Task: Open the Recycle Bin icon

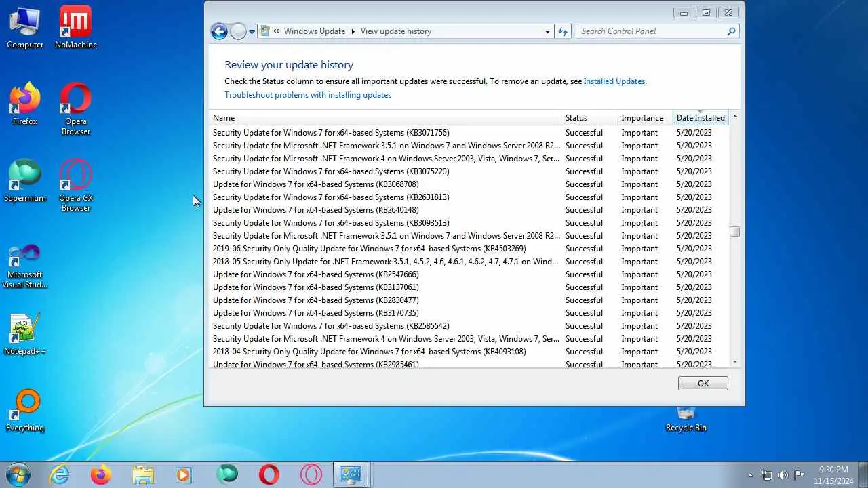Action: pos(686,420)
